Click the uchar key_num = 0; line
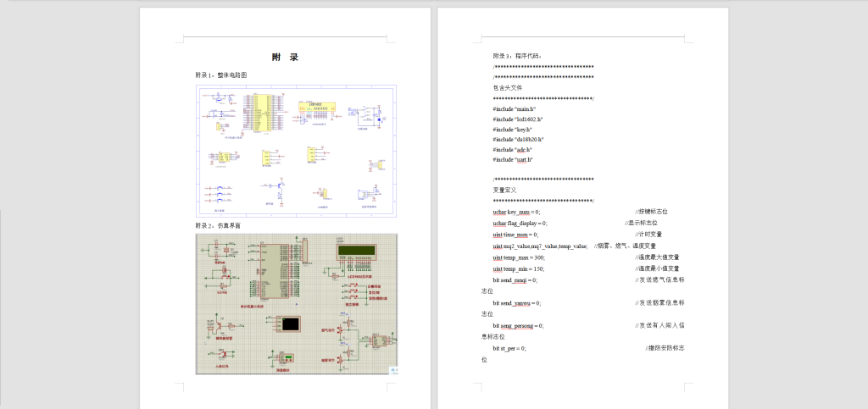The image size is (868, 409). coord(516,212)
